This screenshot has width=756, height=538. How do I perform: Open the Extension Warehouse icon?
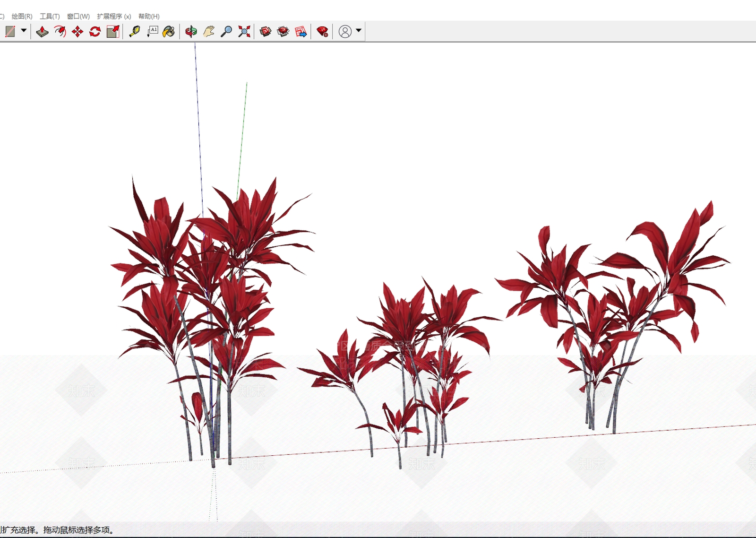coord(283,32)
